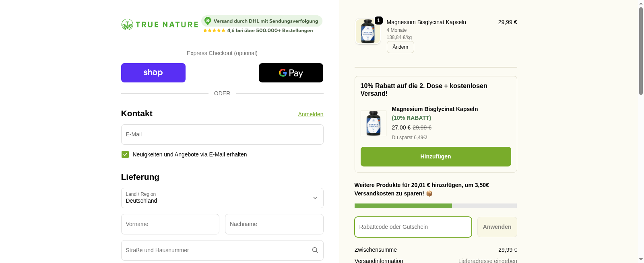This screenshot has height=263, width=644.
Task: Click the upsell Magnesium Bisglycinat thumbnail
Action: pos(373,123)
